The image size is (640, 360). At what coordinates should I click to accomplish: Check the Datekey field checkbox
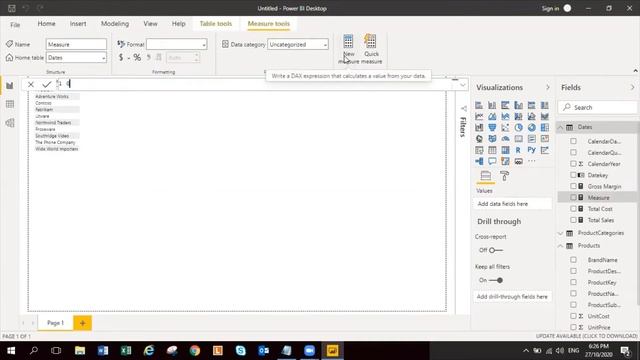coord(573,175)
